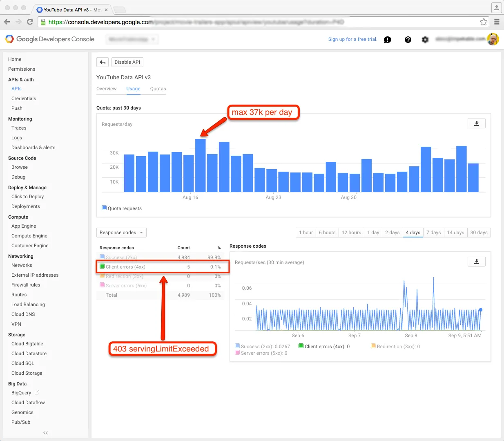Select the 12 hours time range
504x441 pixels.
[x=351, y=233]
